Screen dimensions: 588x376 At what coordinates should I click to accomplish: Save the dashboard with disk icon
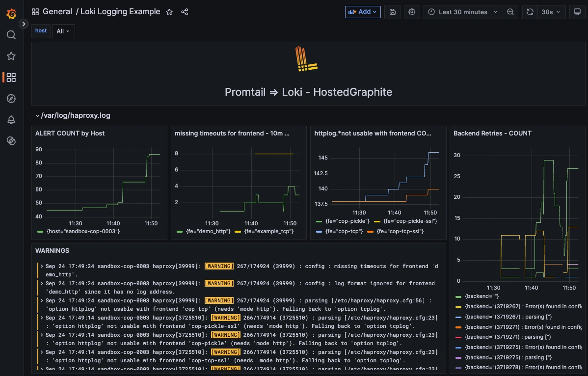(393, 12)
